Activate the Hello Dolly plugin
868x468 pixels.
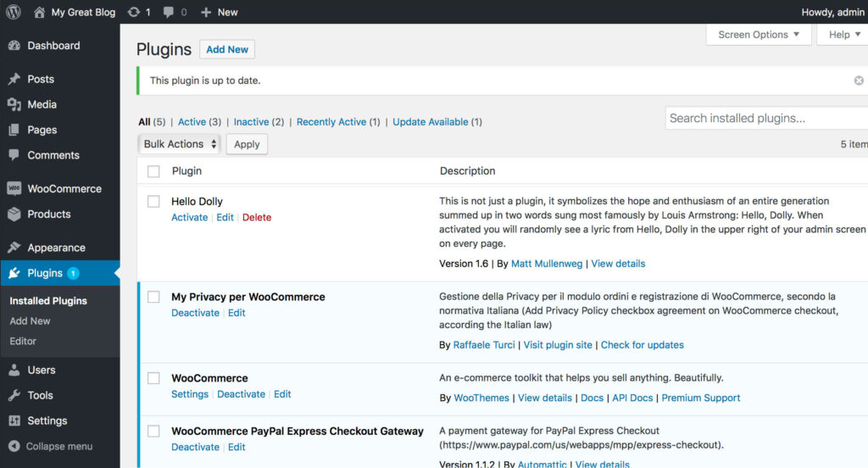pyautogui.click(x=189, y=218)
